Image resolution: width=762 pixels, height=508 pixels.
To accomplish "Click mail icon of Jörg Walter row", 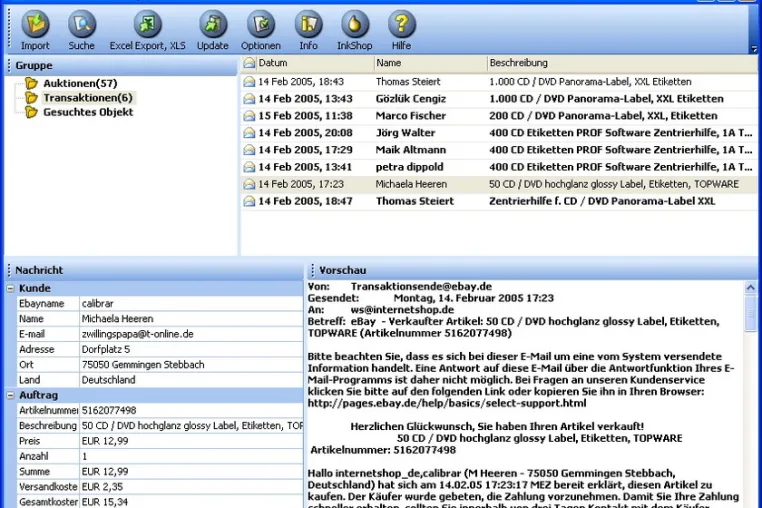I will point(249,133).
